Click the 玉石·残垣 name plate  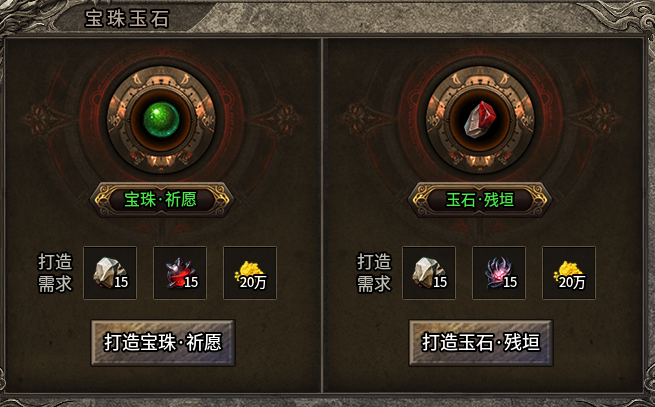click(480, 200)
